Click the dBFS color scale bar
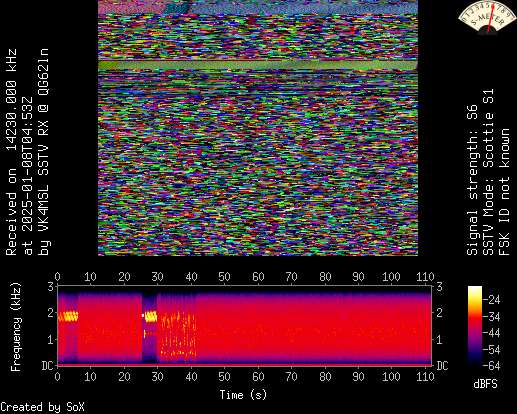517x414 pixels. click(475, 326)
